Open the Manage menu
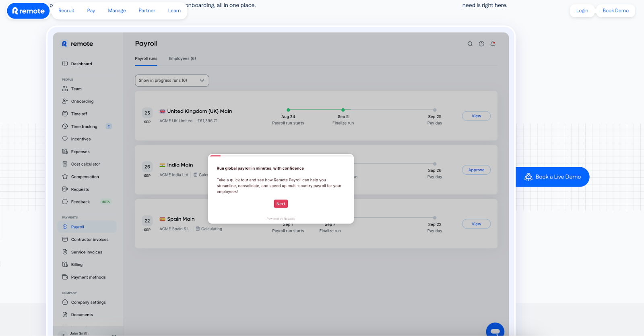 [117, 11]
